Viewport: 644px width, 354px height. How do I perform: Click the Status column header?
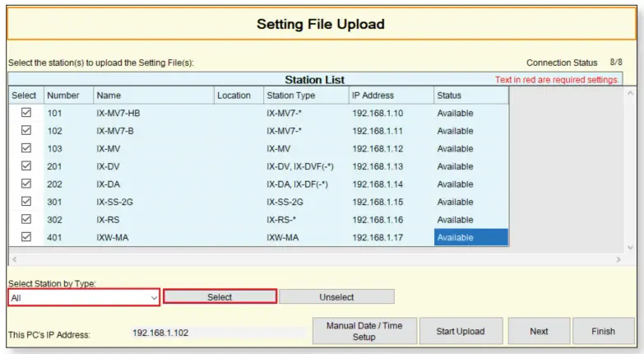(x=471, y=95)
